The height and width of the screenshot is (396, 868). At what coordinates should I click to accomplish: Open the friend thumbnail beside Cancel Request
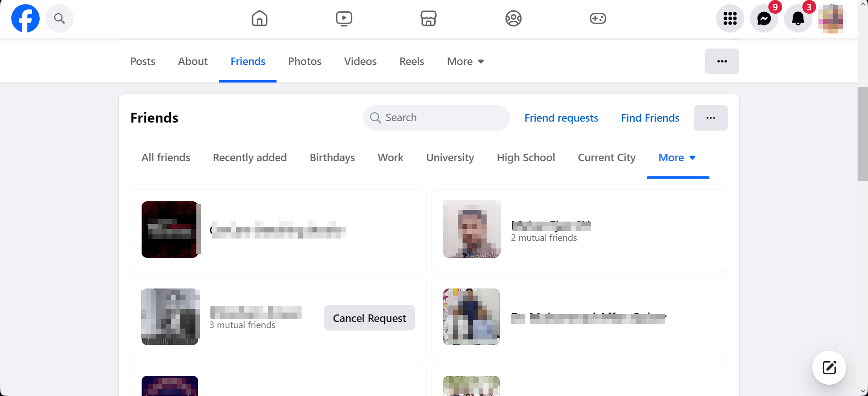pos(170,317)
